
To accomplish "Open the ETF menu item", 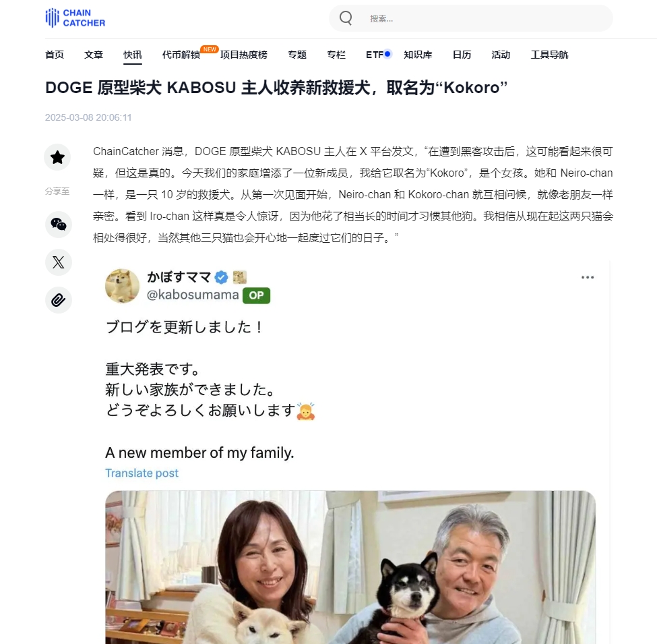I will coord(375,55).
